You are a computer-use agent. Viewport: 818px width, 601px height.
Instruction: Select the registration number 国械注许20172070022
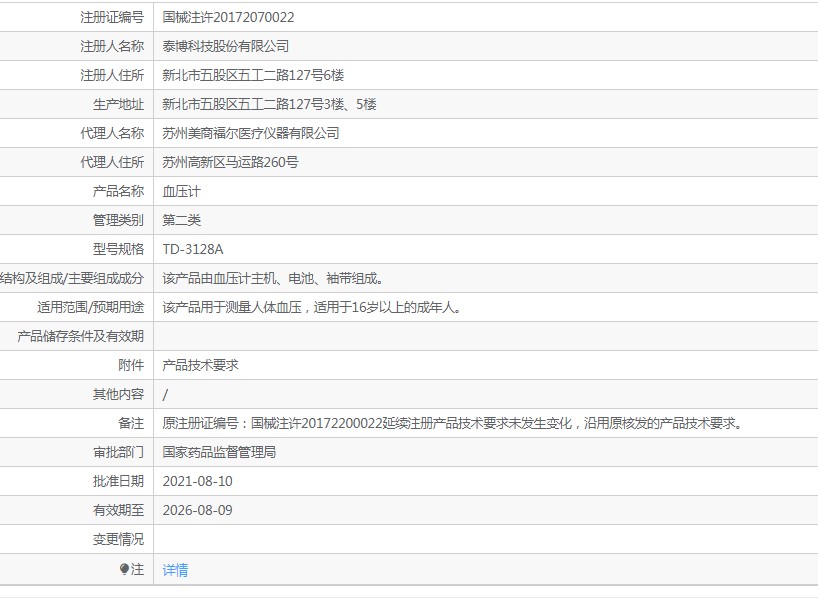228,17
